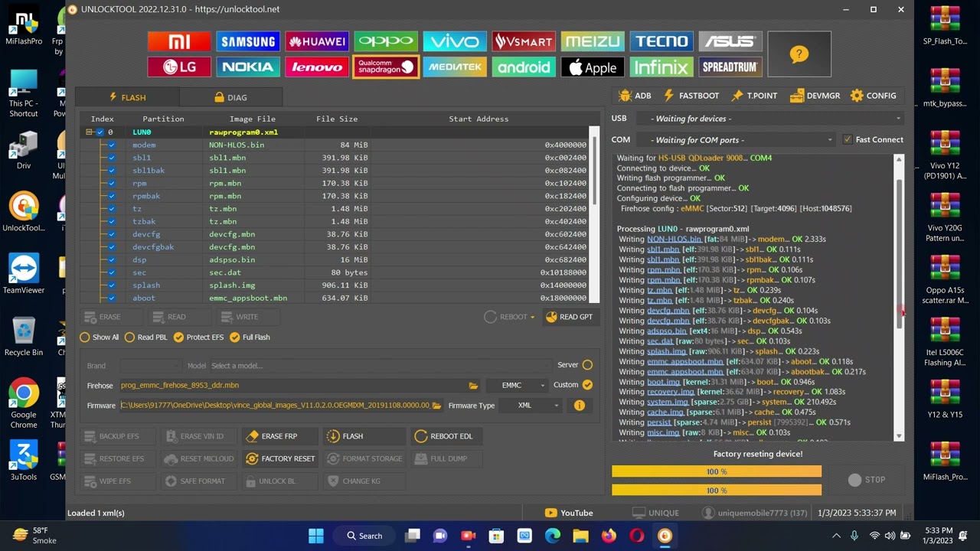Click the FACTORY RESET button
The width and height of the screenshot is (980, 551).
tap(280, 458)
